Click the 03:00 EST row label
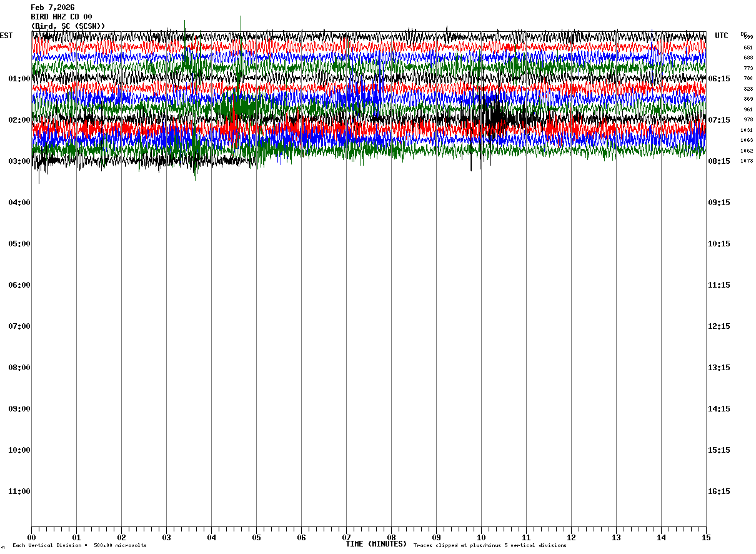This screenshot has width=756, height=554. (19, 161)
